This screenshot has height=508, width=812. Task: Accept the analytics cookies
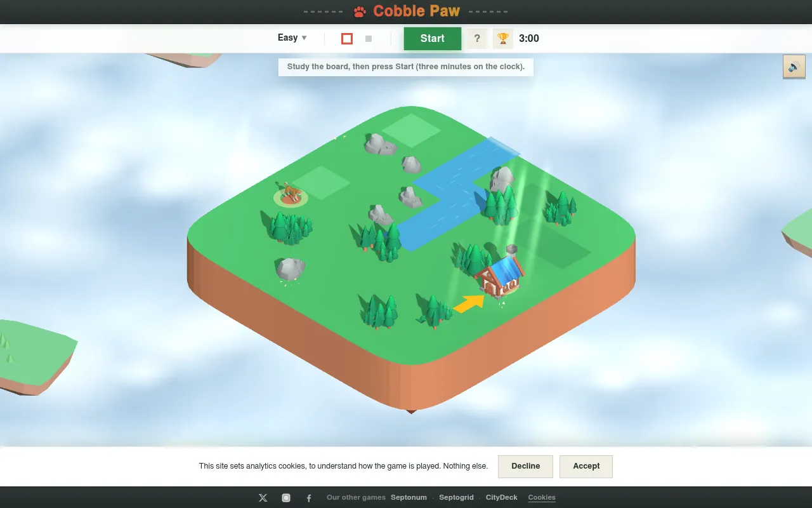tap(586, 466)
